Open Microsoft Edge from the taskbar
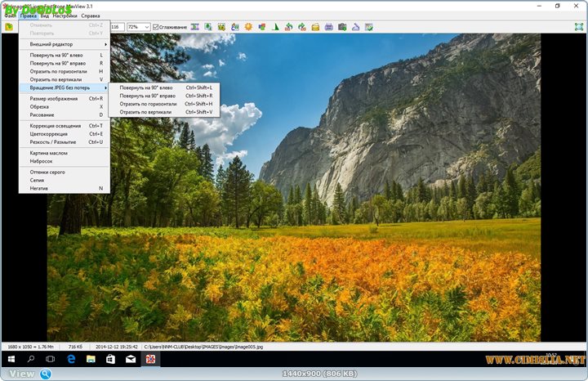 [x=71, y=359]
